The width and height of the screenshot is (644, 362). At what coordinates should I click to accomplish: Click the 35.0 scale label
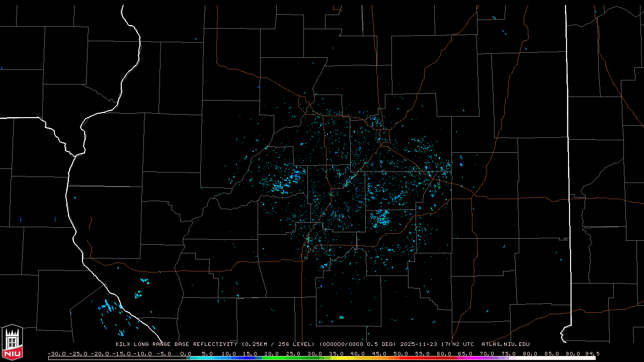[x=337, y=353]
